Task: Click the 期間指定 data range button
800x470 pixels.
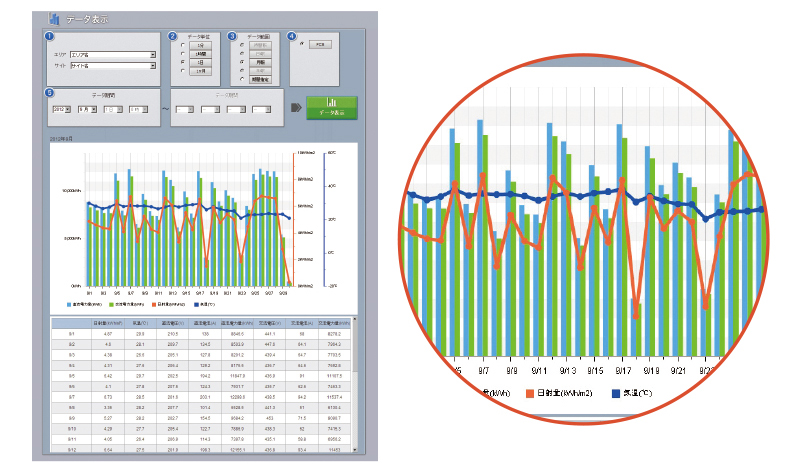Action: click(x=260, y=80)
